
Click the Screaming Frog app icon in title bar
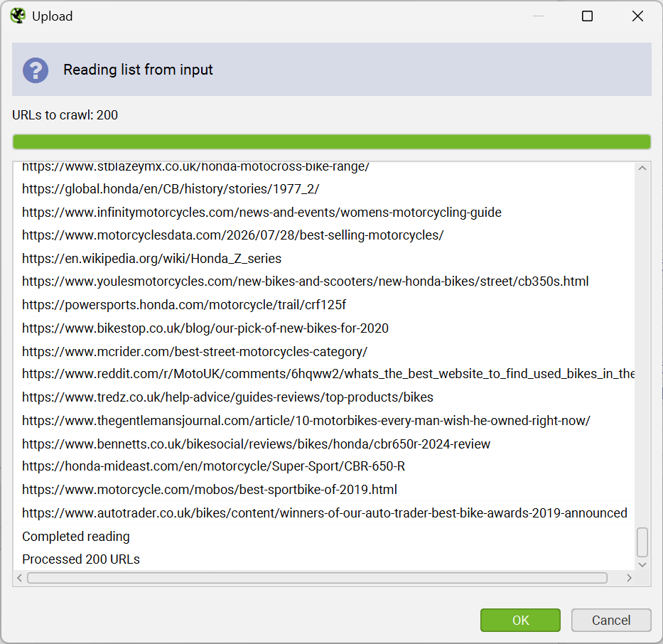coord(18,16)
